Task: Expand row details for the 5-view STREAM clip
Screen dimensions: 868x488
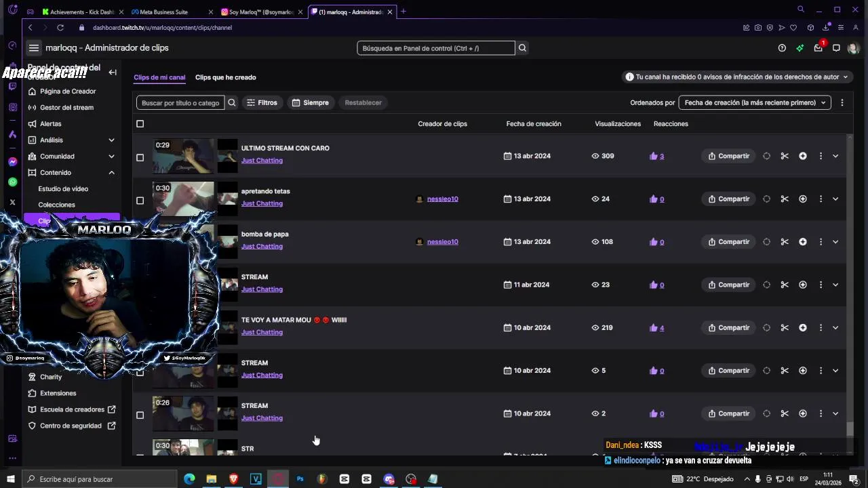Action: tap(835, 371)
